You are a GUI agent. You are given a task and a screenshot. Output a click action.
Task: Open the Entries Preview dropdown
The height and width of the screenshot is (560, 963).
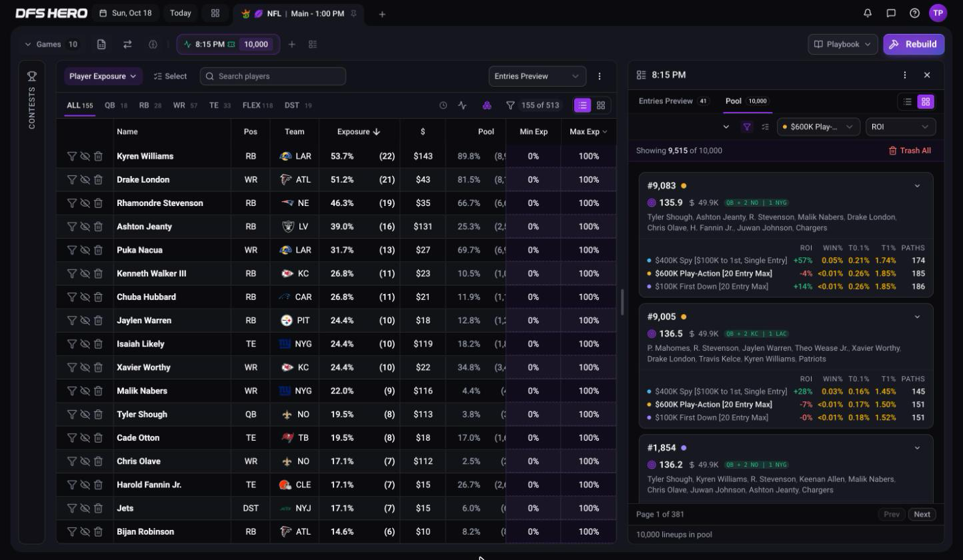[537, 76]
